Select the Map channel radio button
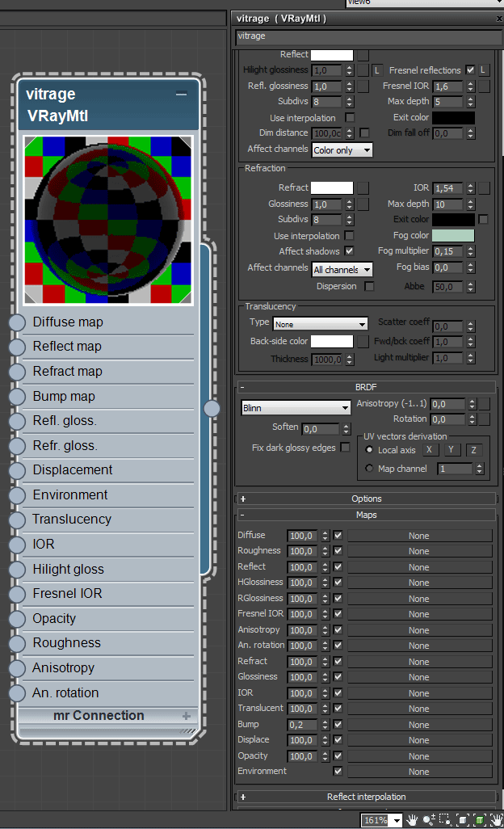Screen dimensions: 504x829 tap(369, 468)
